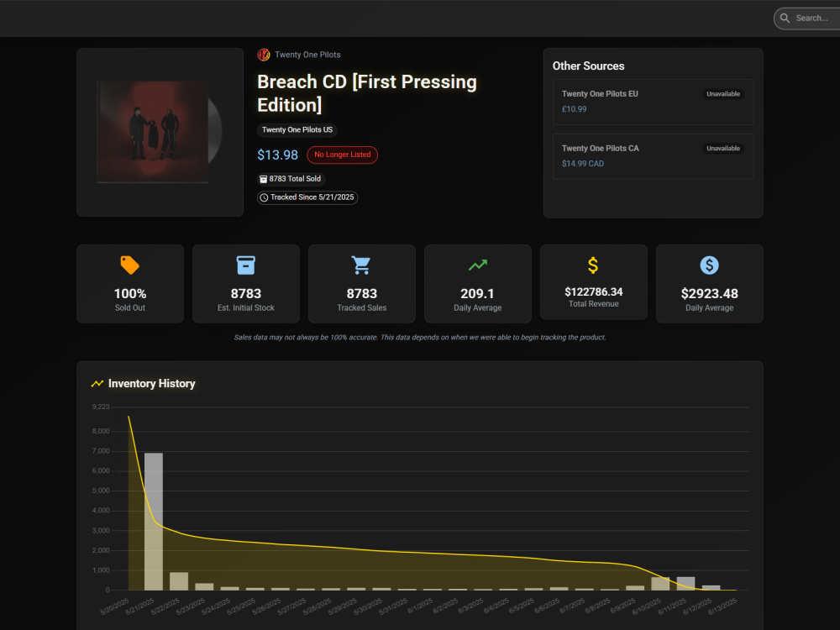The height and width of the screenshot is (630, 840).
Task: Click the 6/11/2025 sales bar
Action: point(685,584)
